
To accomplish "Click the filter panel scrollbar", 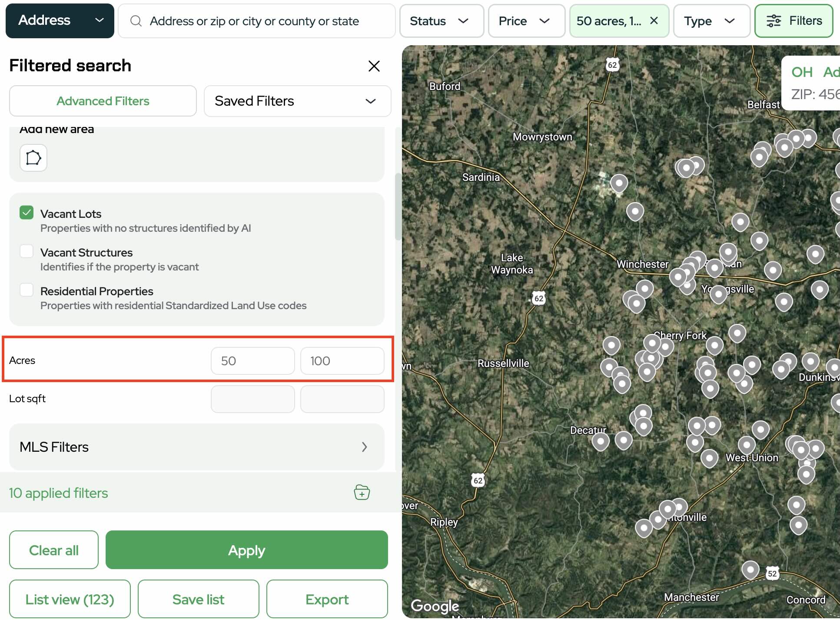I will coord(398,207).
